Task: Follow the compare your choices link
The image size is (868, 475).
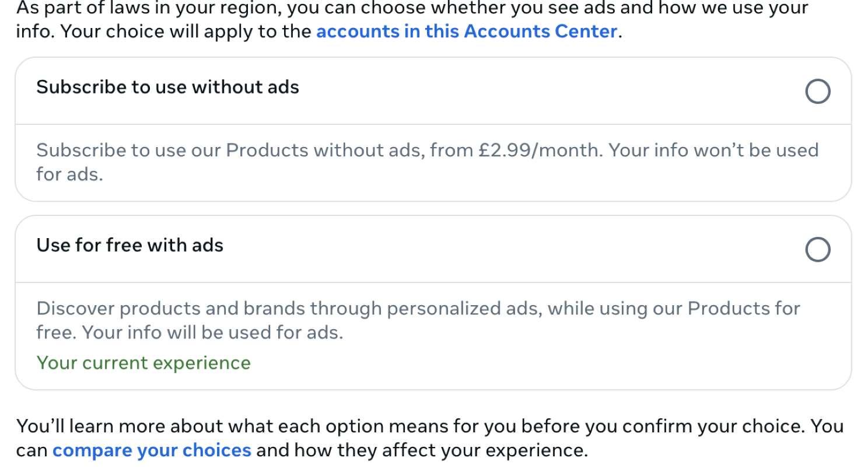Action: pyautogui.click(x=152, y=450)
